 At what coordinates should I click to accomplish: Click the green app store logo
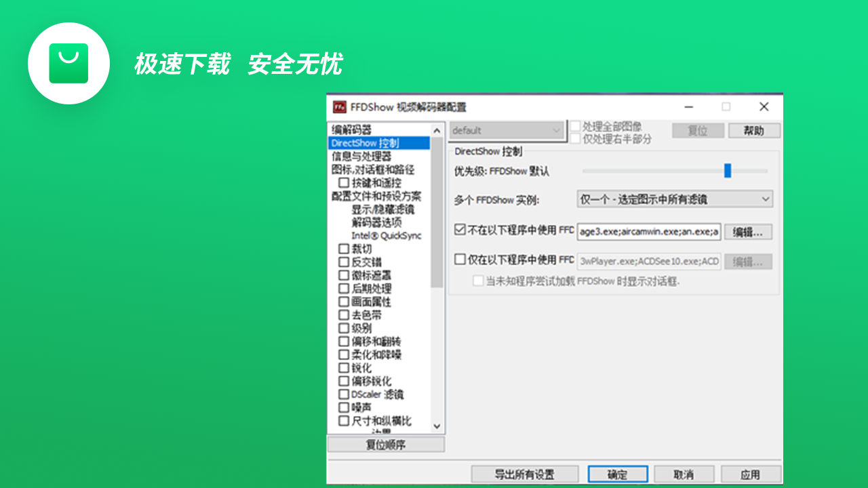68,63
